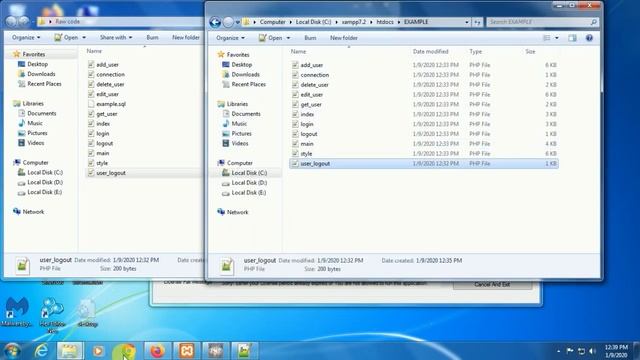The width and height of the screenshot is (640, 360).
Task: Open Share with dropdown in Raw code window
Action: pyautogui.click(x=116, y=38)
